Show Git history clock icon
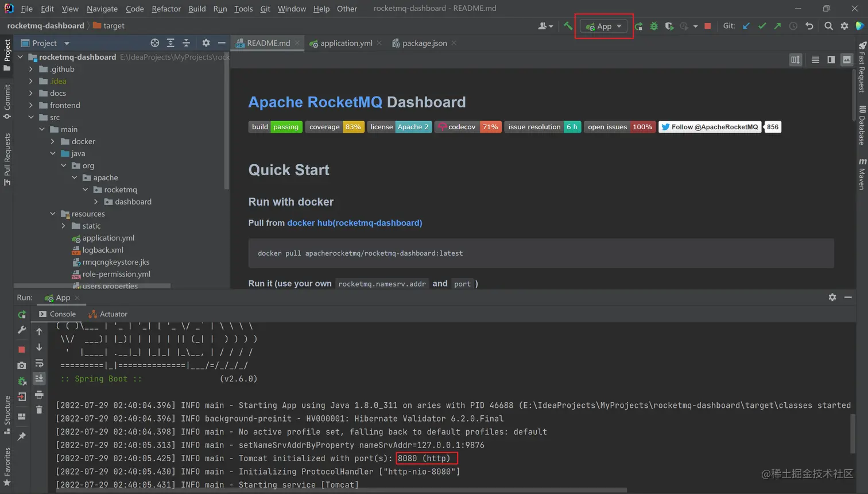Screen dimensions: 868x494 (793, 26)
